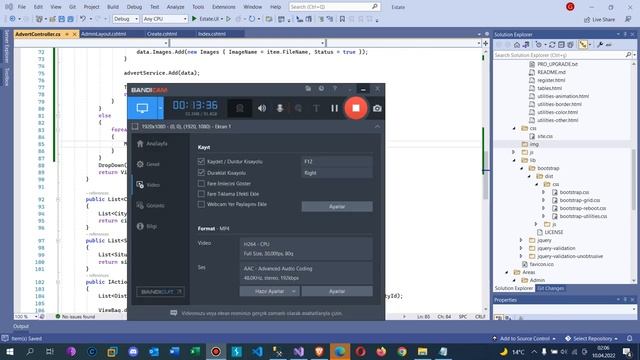Open Bandicam help question mark icon
This screenshot has width=640, height=360.
[335, 89]
